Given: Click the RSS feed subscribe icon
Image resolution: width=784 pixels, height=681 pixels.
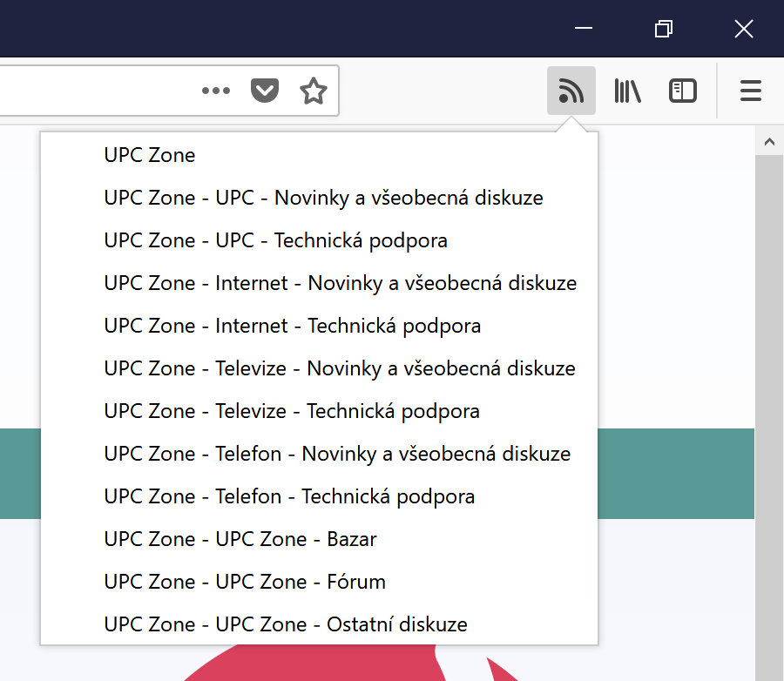Looking at the screenshot, I should pyautogui.click(x=571, y=91).
